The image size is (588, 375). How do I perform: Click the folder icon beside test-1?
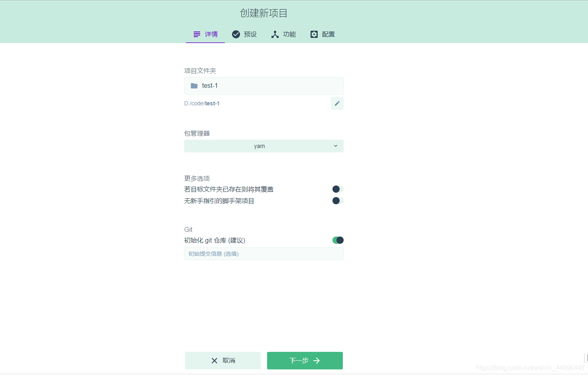pos(194,85)
